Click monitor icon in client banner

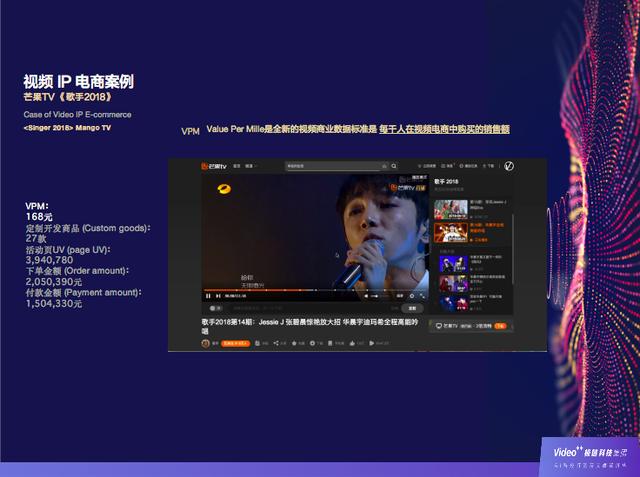click(439, 326)
